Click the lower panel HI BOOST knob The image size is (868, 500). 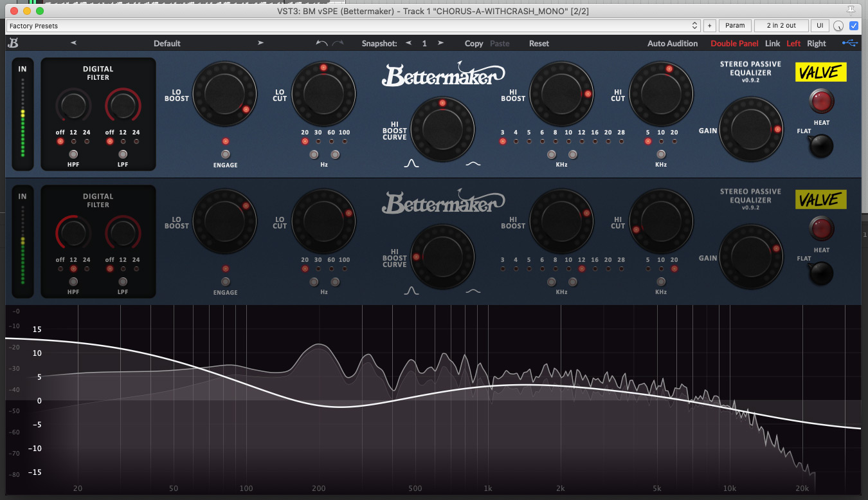click(x=561, y=221)
